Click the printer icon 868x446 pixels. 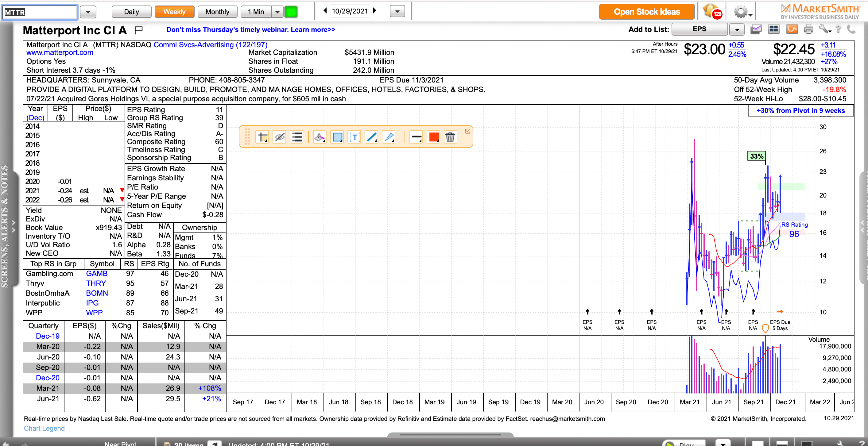click(x=808, y=30)
